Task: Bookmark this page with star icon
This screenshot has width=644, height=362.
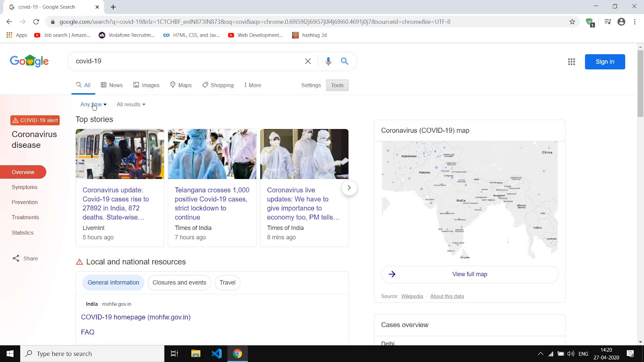Action: (572, 22)
